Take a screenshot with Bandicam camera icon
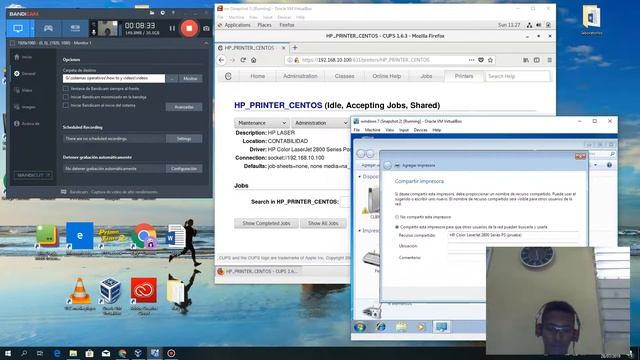This screenshot has width=640, height=360. [206, 29]
